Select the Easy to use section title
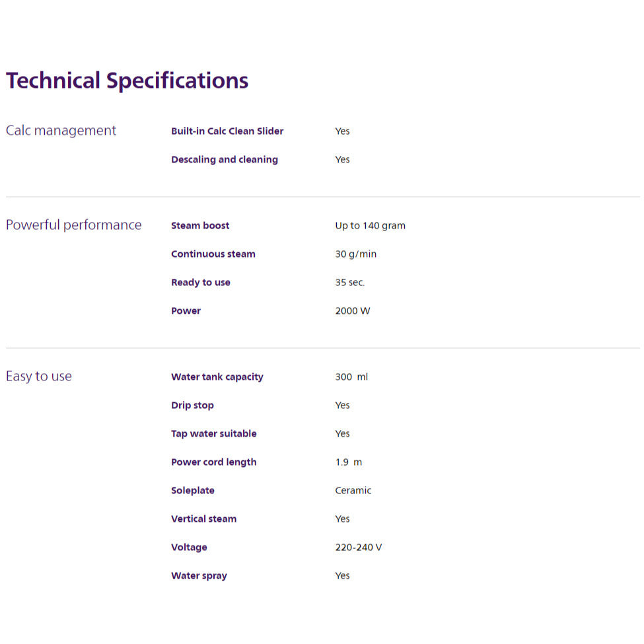Image resolution: width=644 pixels, height=644 pixels. coord(39,376)
